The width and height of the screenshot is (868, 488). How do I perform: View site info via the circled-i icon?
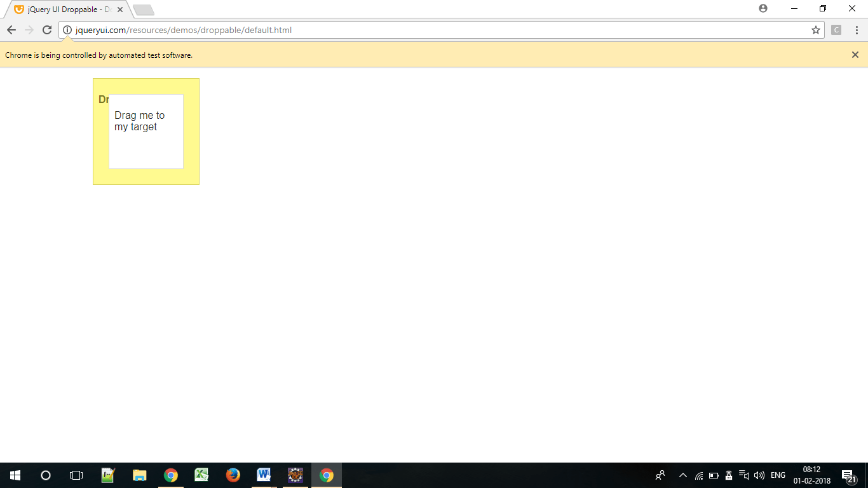pos(67,29)
